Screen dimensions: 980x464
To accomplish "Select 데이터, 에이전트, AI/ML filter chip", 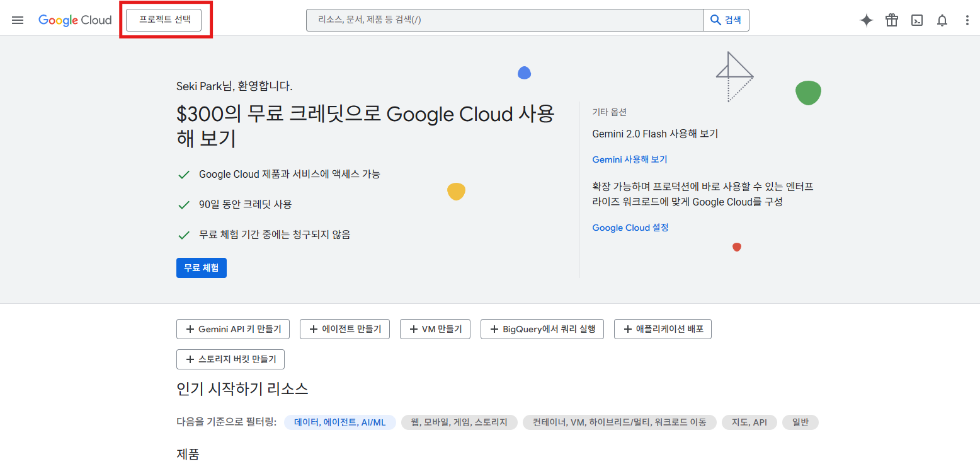I will point(340,422).
